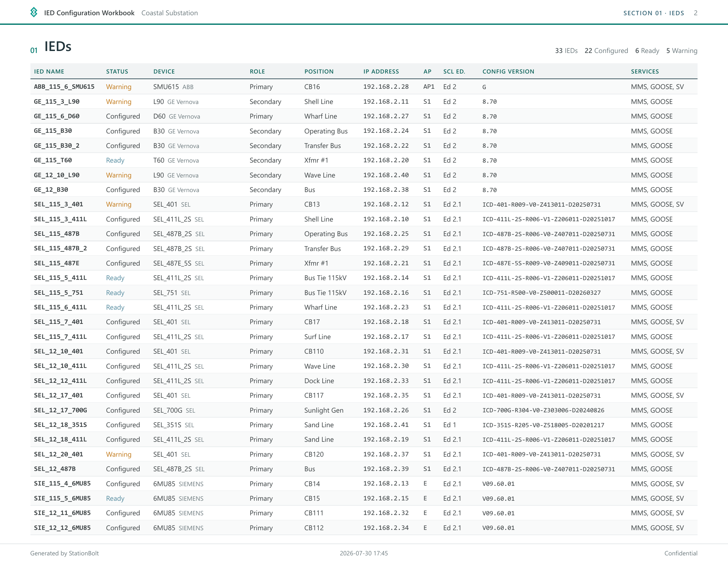Viewport: 728px width, 563px height.
Task: Click CB17 position cell
Action: pyautogui.click(x=312, y=322)
